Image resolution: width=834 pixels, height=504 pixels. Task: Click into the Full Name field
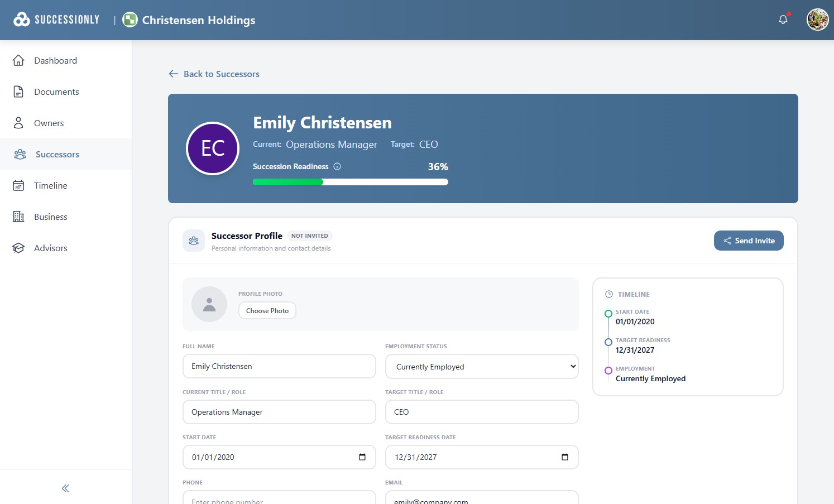(279, 366)
